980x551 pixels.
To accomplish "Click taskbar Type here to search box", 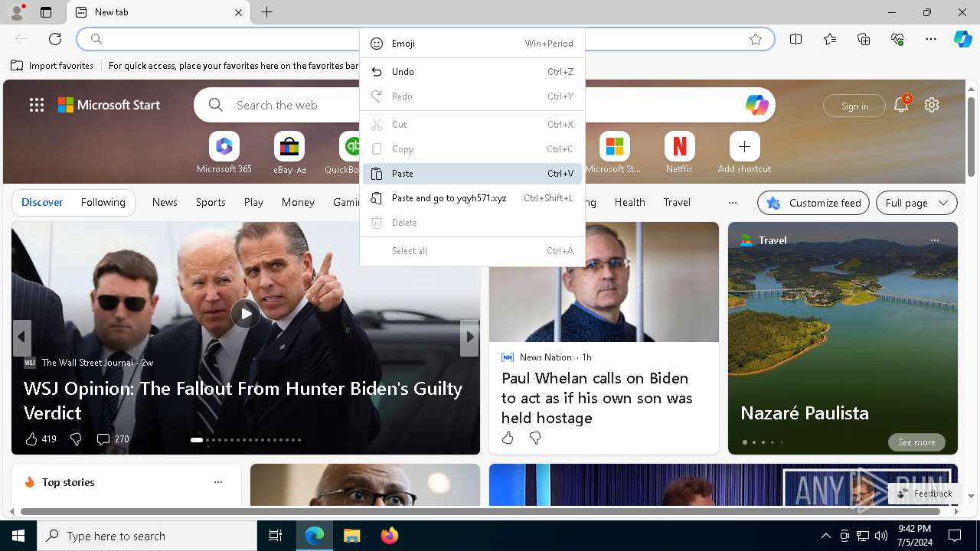I will [x=147, y=536].
